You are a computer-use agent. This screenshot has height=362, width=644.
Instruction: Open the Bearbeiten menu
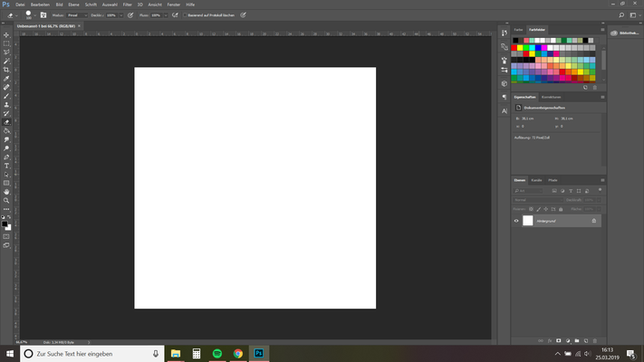(x=40, y=5)
